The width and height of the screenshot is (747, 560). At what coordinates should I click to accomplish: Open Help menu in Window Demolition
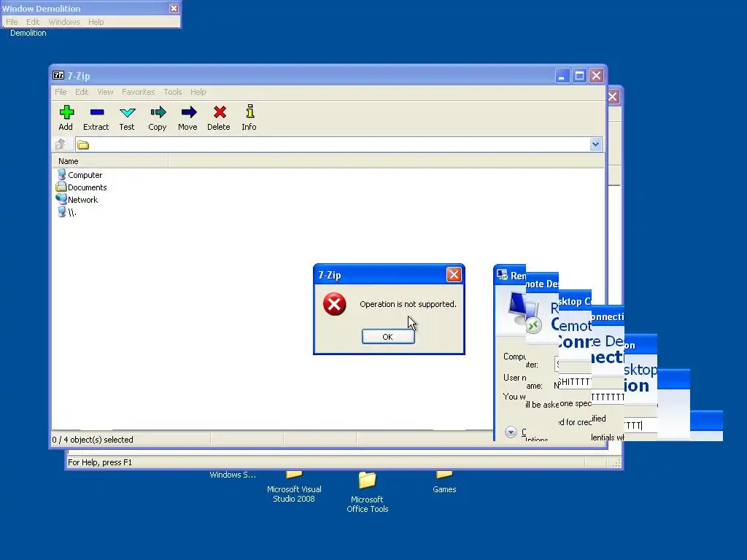coord(96,22)
